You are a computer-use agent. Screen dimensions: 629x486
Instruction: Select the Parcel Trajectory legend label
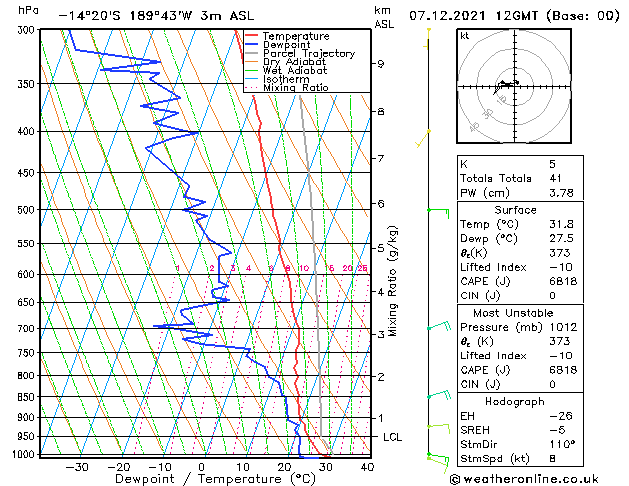click(x=309, y=53)
